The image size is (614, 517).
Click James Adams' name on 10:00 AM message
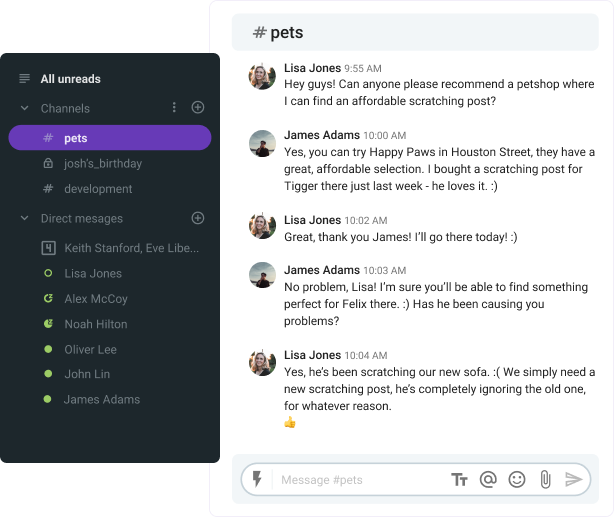(x=321, y=134)
